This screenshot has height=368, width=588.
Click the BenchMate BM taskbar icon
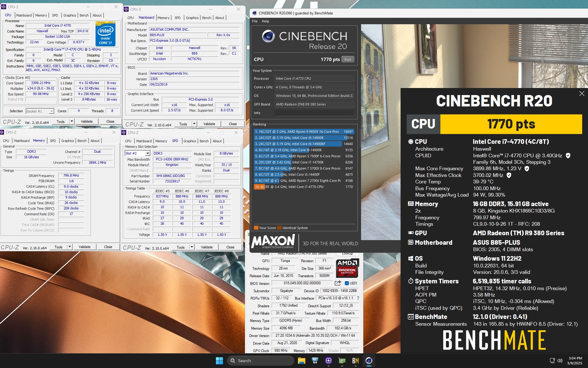click(x=355, y=361)
